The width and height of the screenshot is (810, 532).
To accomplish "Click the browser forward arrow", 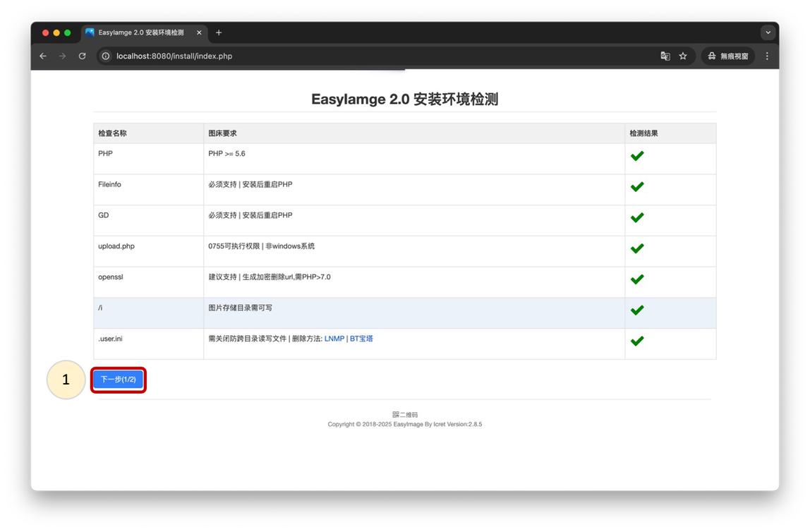I will point(63,56).
